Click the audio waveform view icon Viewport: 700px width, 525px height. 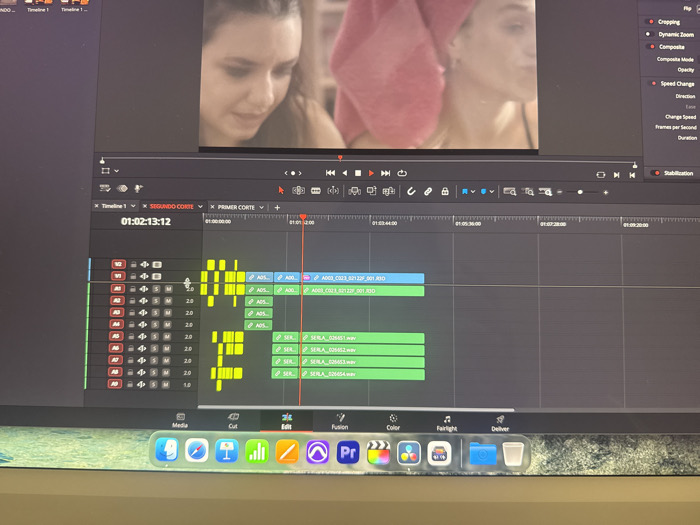(x=122, y=188)
